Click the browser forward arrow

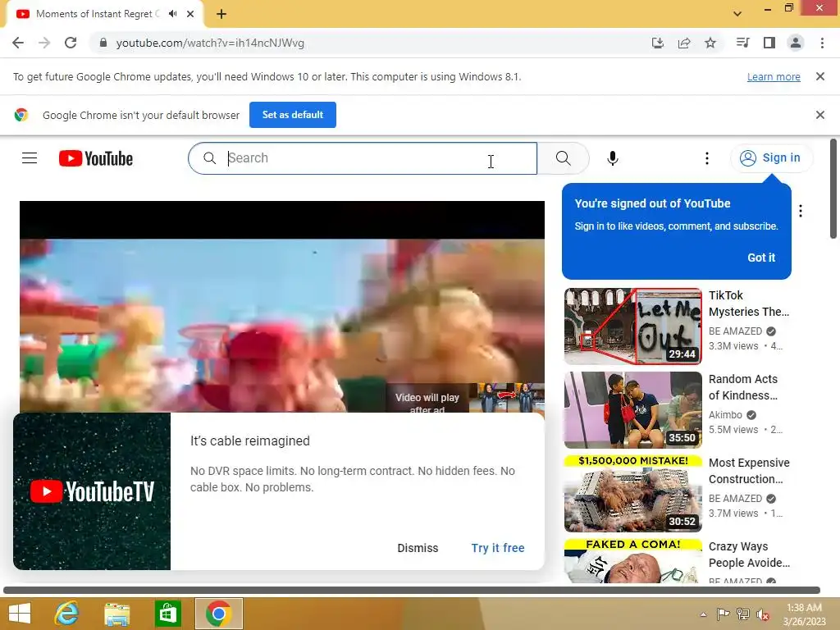(44, 43)
